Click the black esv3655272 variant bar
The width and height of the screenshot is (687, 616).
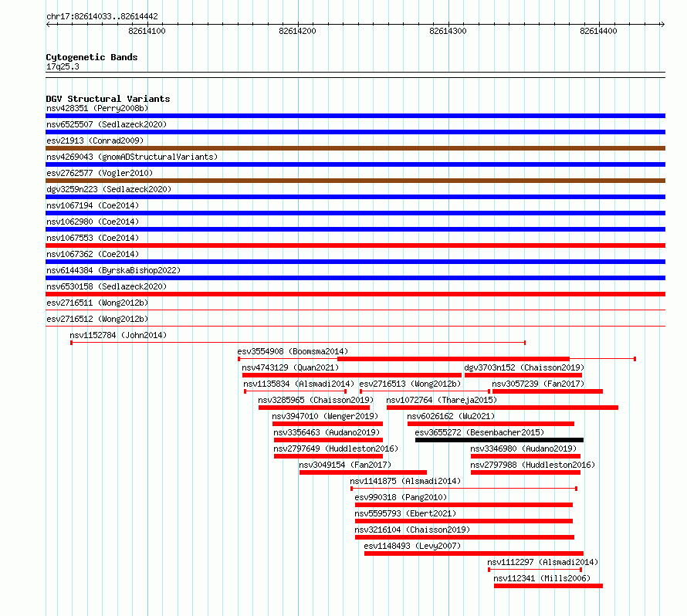tap(499, 440)
